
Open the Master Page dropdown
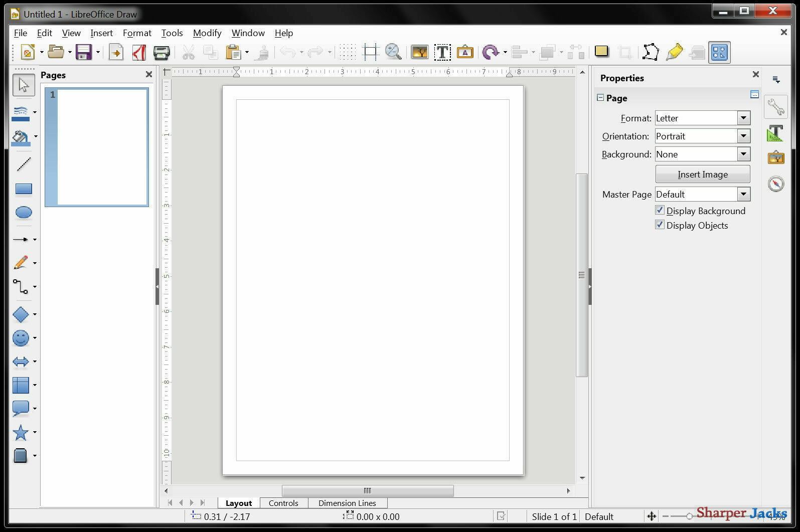coord(744,194)
